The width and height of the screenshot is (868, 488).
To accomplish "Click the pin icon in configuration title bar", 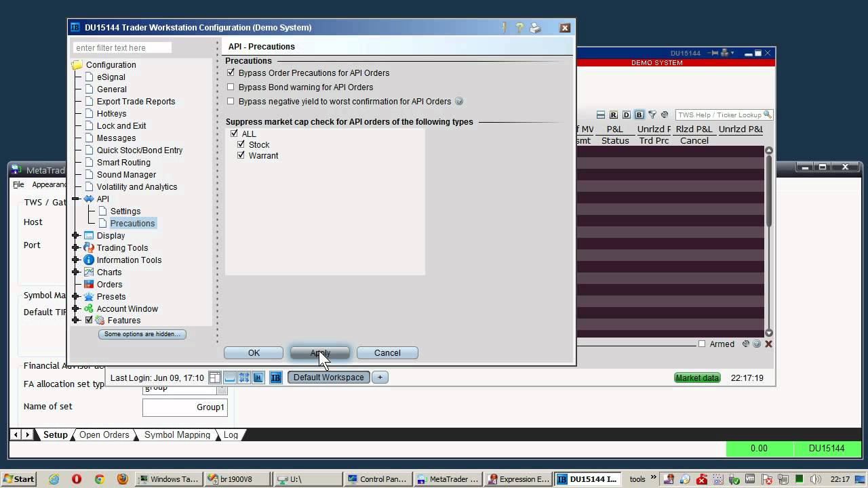I will 504,28.
